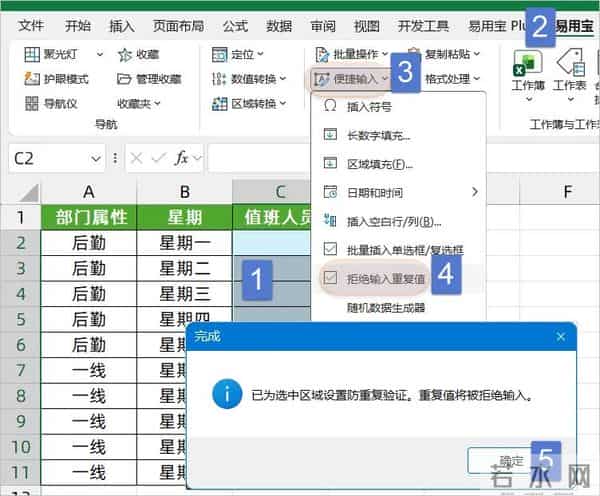
Task: Close the 完成 dialog
Action: tap(561, 337)
